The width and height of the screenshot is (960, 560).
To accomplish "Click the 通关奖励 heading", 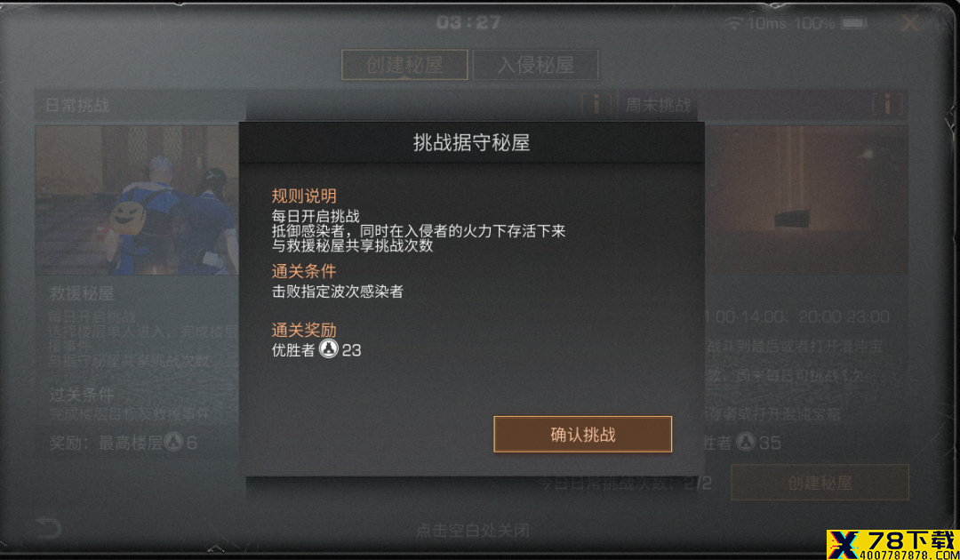I will coord(304,330).
